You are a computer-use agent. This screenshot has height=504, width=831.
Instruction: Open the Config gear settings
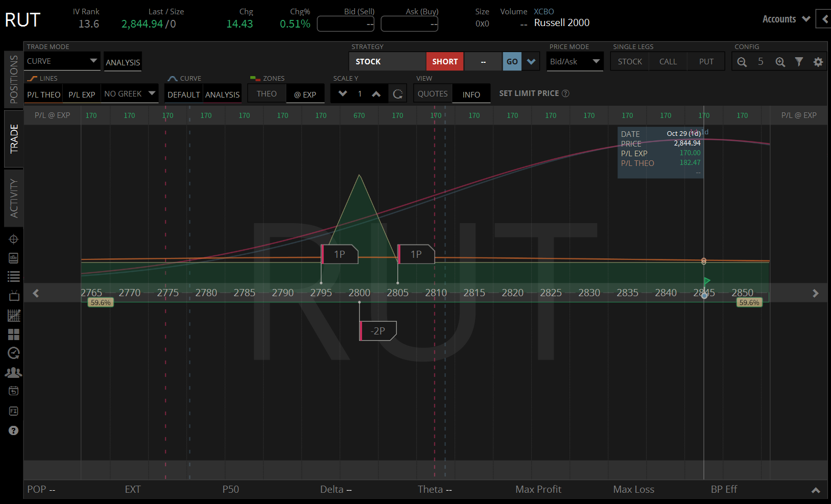[818, 62]
